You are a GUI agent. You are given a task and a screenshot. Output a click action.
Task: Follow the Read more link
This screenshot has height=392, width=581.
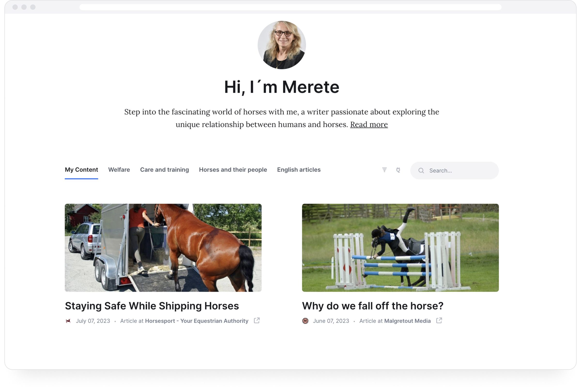click(x=369, y=124)
